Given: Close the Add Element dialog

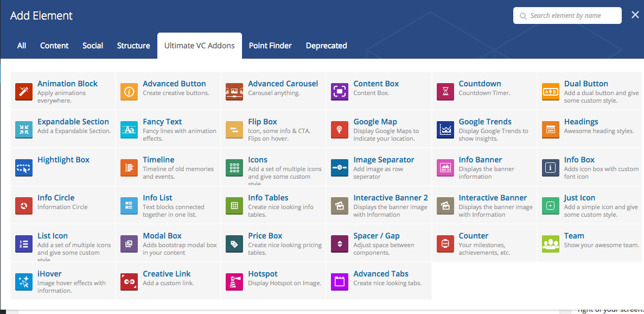Looking at the screenshot, I should pos(635,15).
